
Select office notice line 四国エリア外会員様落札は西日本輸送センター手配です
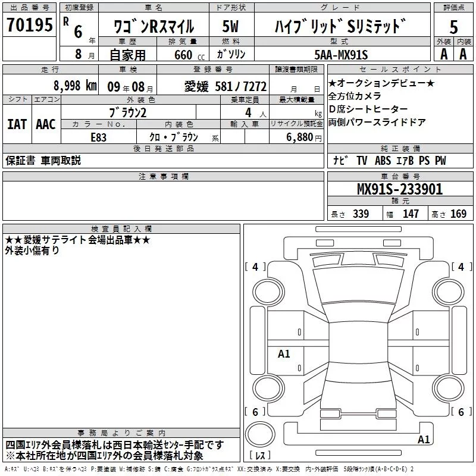(115, 445)
